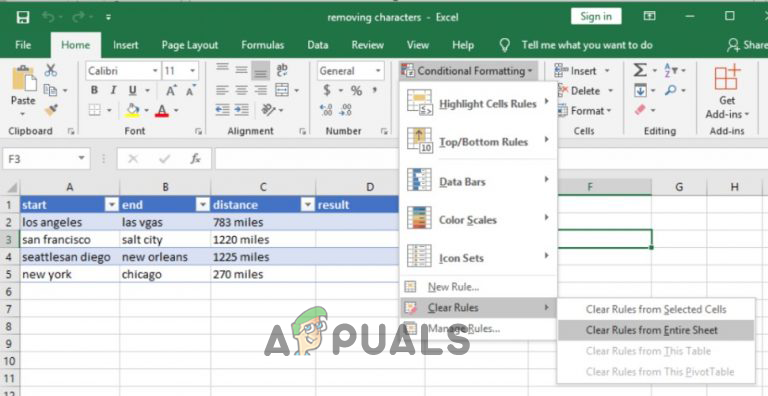Open filter dropdown on distance column
Image resolution: width=768 pixels, height=396 pixels.
click(x=307, y=205)
